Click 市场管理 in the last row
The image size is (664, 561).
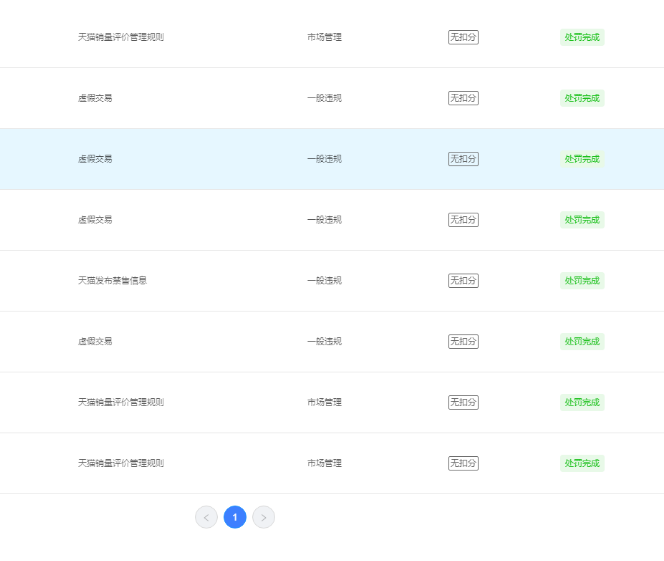[x=324, y=463]
